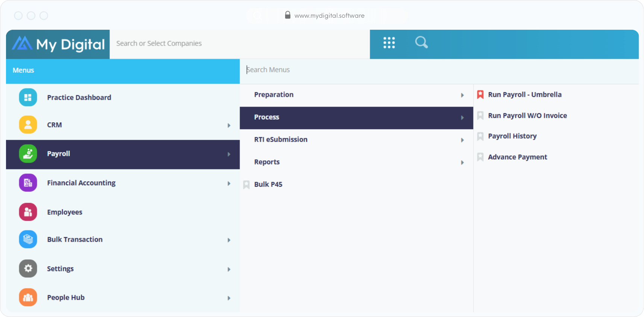The width and height of the screenshot is (644, 317).
Task: Toggle bookmark for Payroll History
Action: point(480,136)
